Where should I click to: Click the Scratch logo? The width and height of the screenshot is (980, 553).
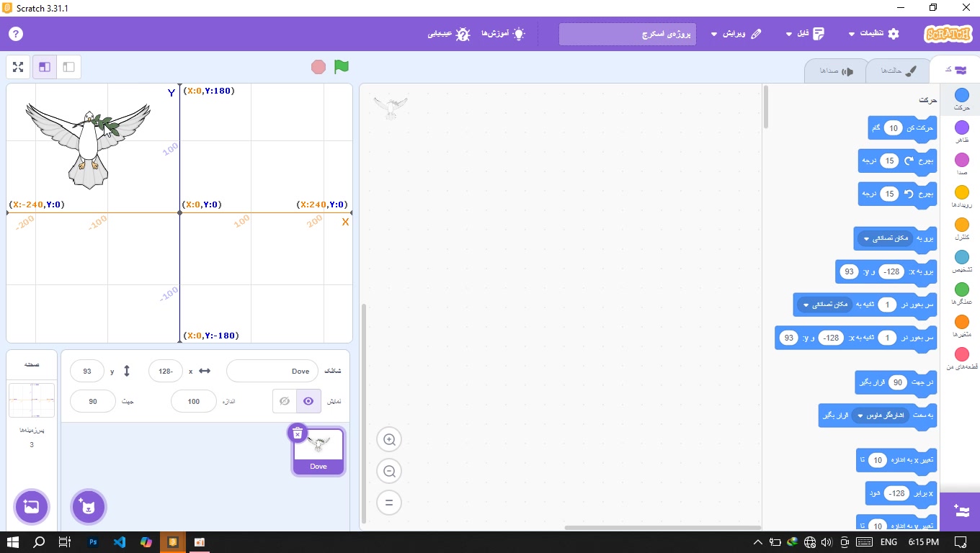(948, 34)
